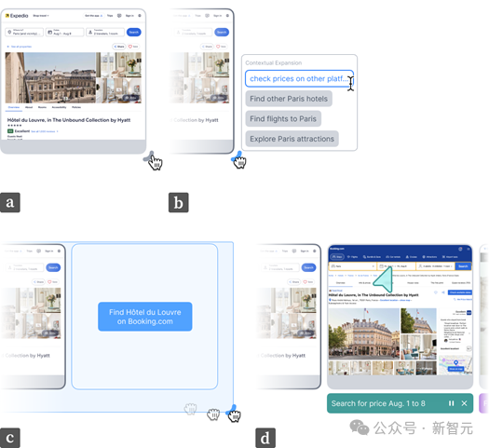Select the Flights tab on Booking.com
The width and height of the screenshot is (489, 448).
pyautogui.click(x=352, y=257)
